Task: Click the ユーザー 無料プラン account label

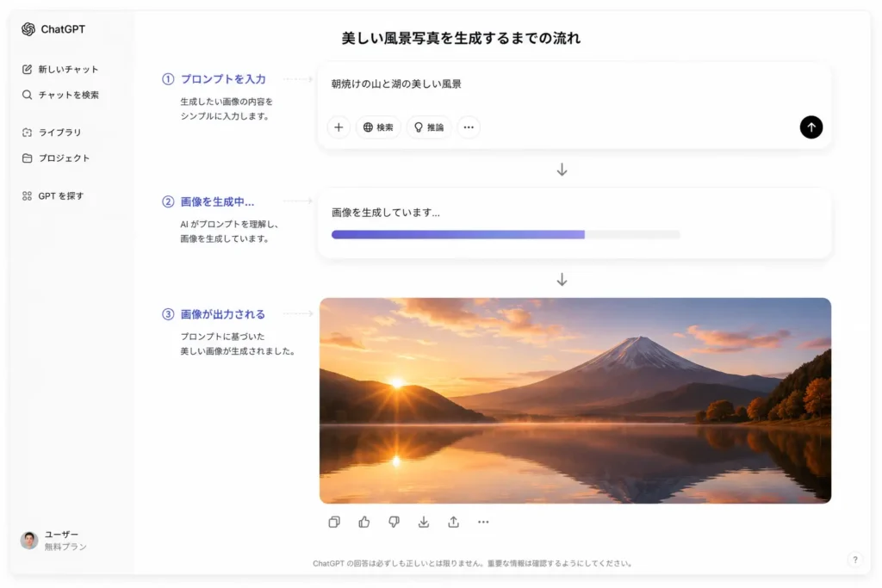Action: tap(65, 540)
